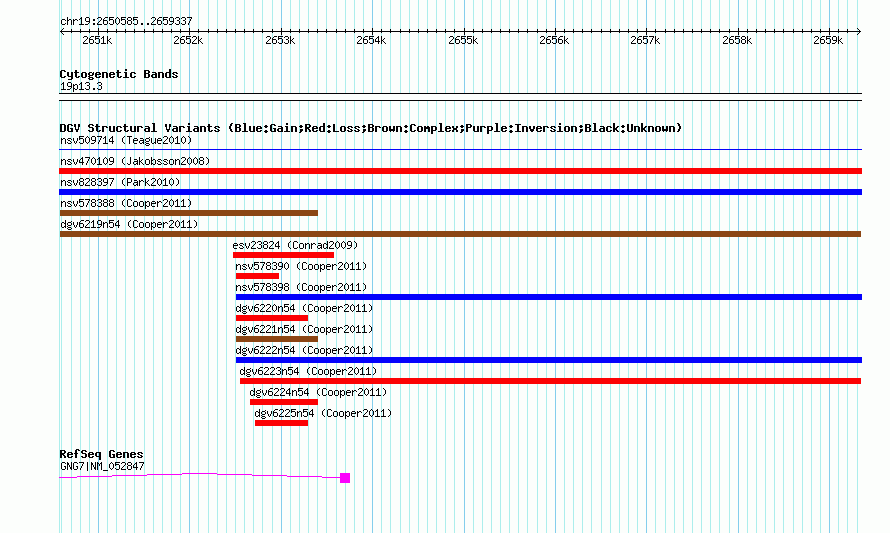Click the brown dgv6221n54 complex bar
The image size is (890, 533).
pyautogui.click(x=276, y=339)
